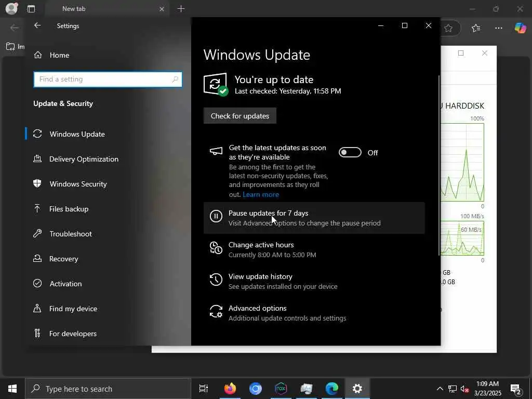Open Change active hours
The image size is (532, 399).
314,249
